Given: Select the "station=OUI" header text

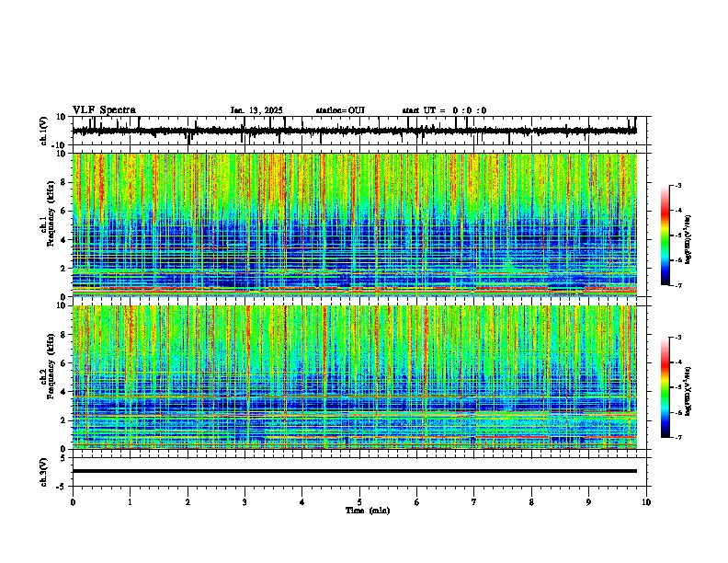Looking at the screenshot, I should (x=340, y=110).
